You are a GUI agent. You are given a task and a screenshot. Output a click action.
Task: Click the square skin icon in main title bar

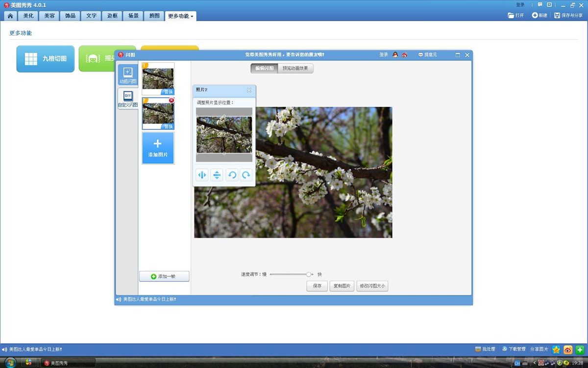click(x=549, y=5)
